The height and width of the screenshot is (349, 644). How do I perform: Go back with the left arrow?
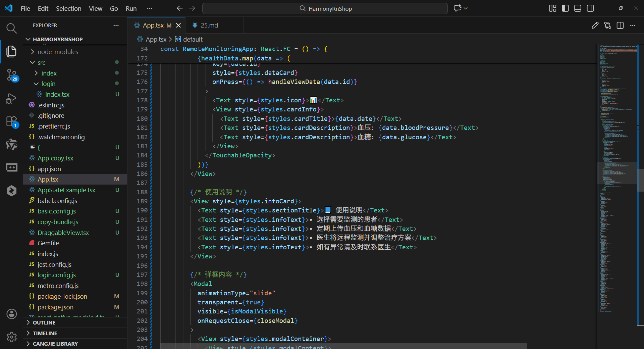pyautogui.click(x=180, y=8)
